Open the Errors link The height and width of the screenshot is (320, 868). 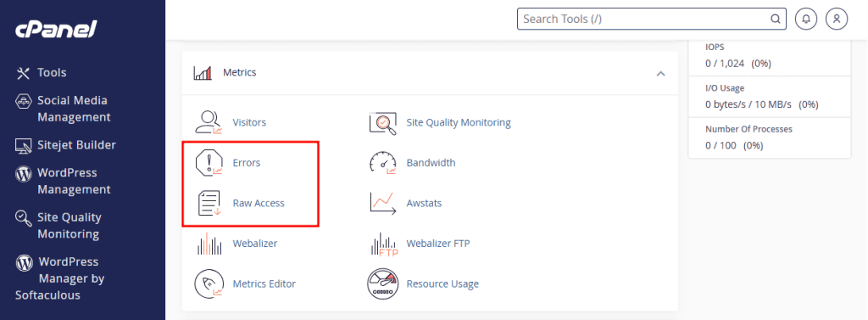pos(247,163)
